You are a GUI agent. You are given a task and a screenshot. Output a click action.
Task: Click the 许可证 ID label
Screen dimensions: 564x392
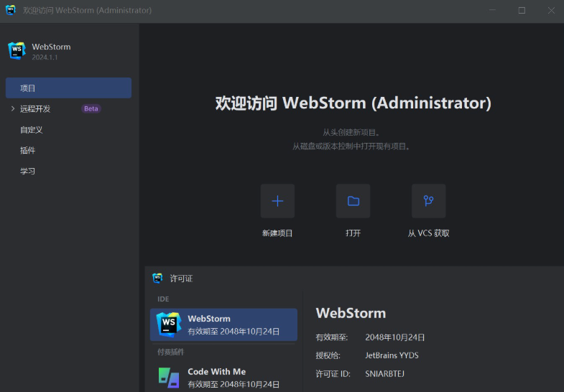pos(333,373)
